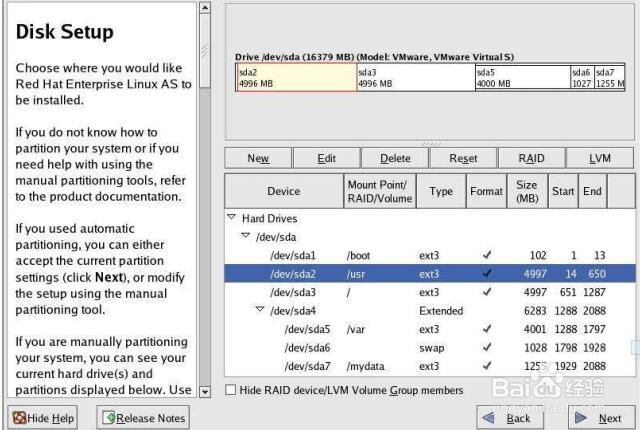Select the /dev/sda6 swap row
The width and height of the screenshot is (640, 430).
point(430,348)
